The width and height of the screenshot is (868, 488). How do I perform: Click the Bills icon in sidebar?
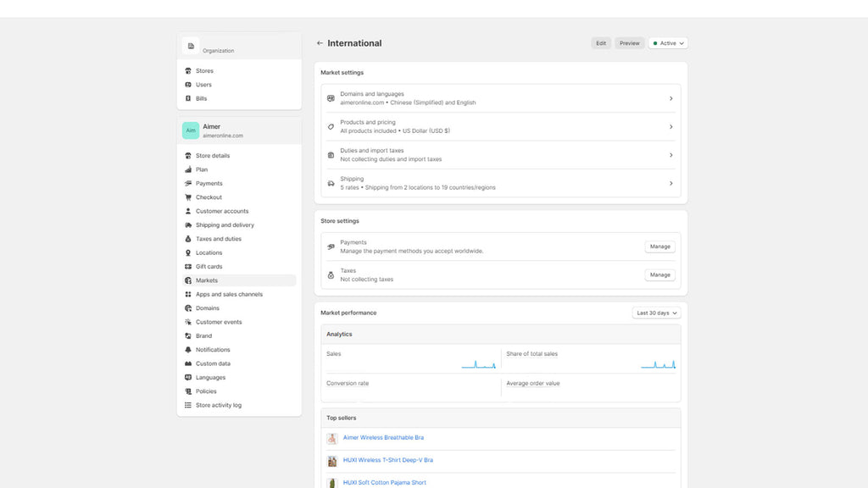[188, 98]
